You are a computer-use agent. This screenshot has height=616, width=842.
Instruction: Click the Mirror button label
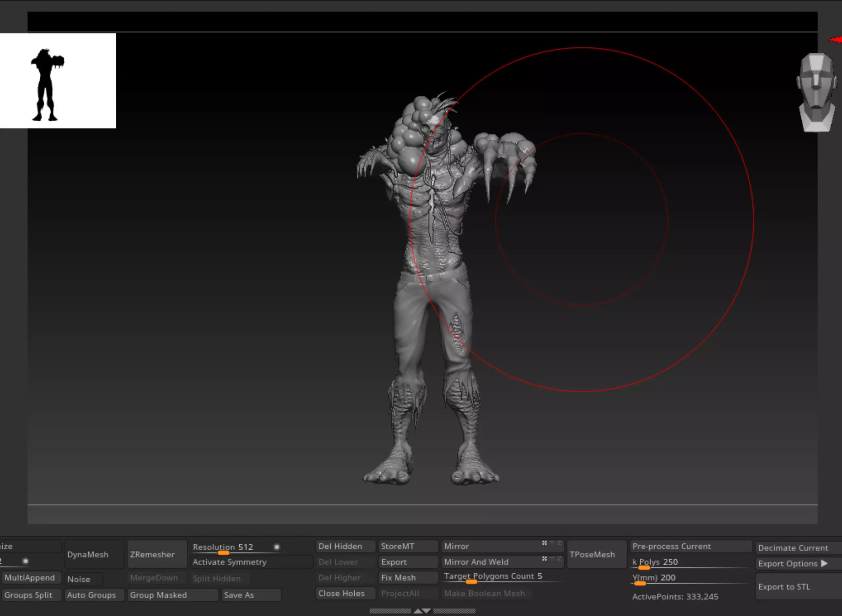coord(456,546)
